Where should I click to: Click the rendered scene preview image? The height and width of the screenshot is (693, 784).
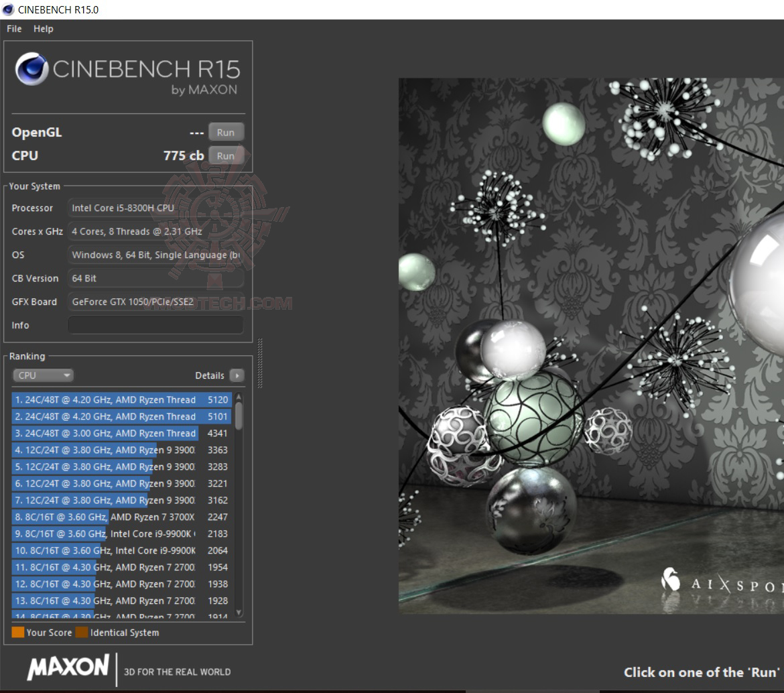pos(591,346)
